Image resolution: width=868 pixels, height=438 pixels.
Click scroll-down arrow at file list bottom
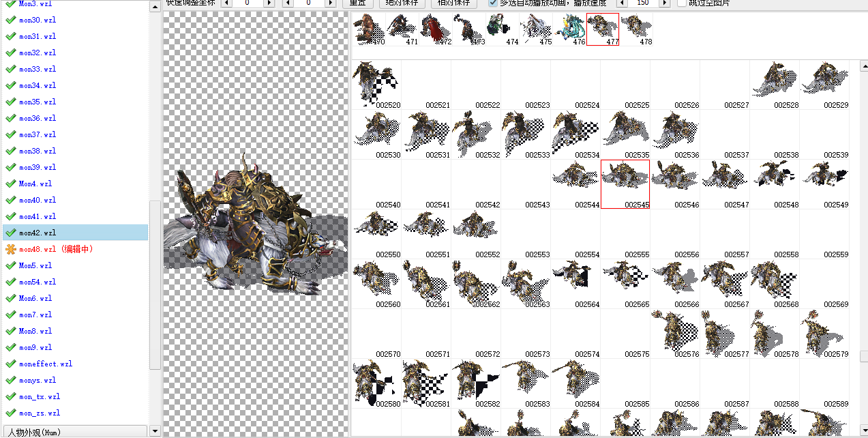155,431
